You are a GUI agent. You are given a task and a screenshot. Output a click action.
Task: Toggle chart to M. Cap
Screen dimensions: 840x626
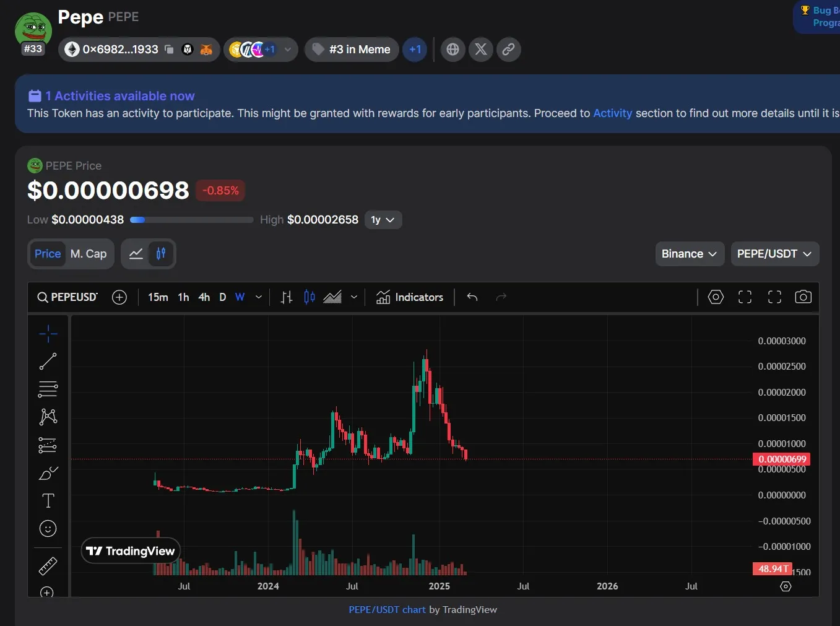pyautogui.click(x=89, y=254)
